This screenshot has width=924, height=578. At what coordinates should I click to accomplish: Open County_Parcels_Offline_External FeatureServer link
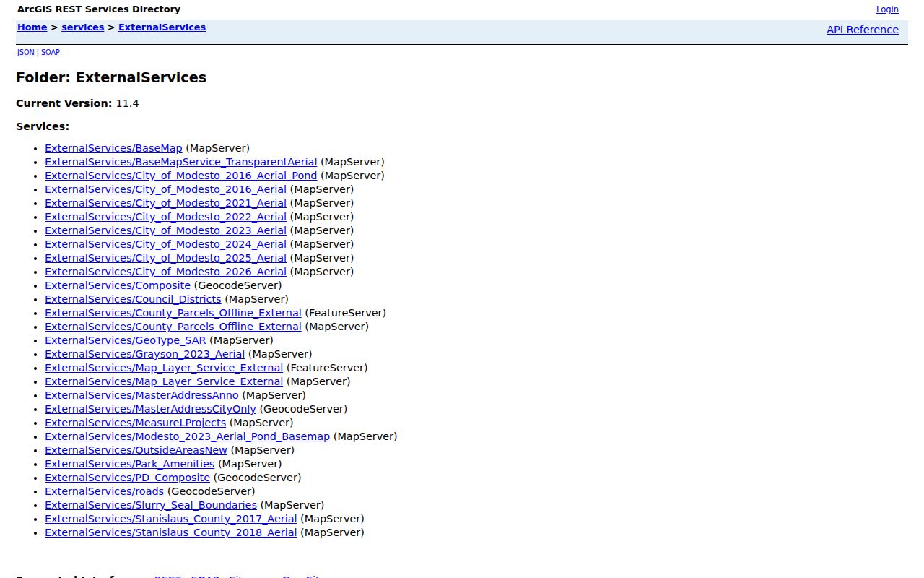click(x=173, y=313)
